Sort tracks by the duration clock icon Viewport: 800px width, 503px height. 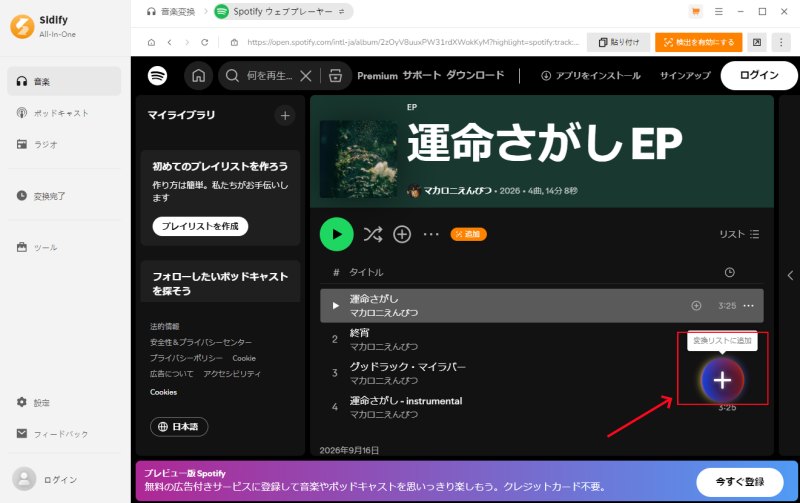tap(730, 272)
